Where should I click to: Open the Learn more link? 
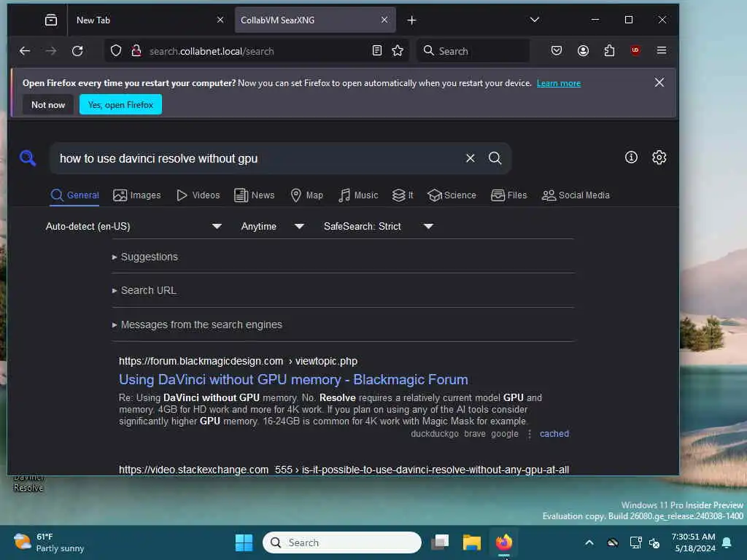(x=558, y=83)
